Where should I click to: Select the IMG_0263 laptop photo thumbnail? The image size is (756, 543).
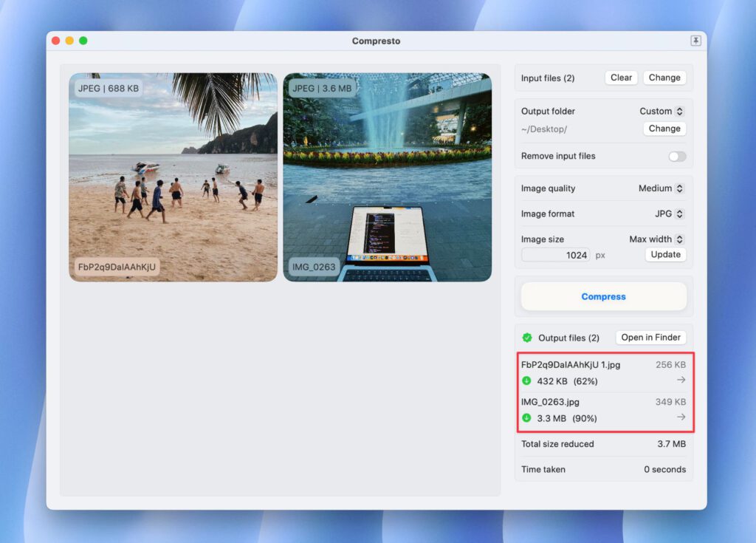tap(387, 177)
